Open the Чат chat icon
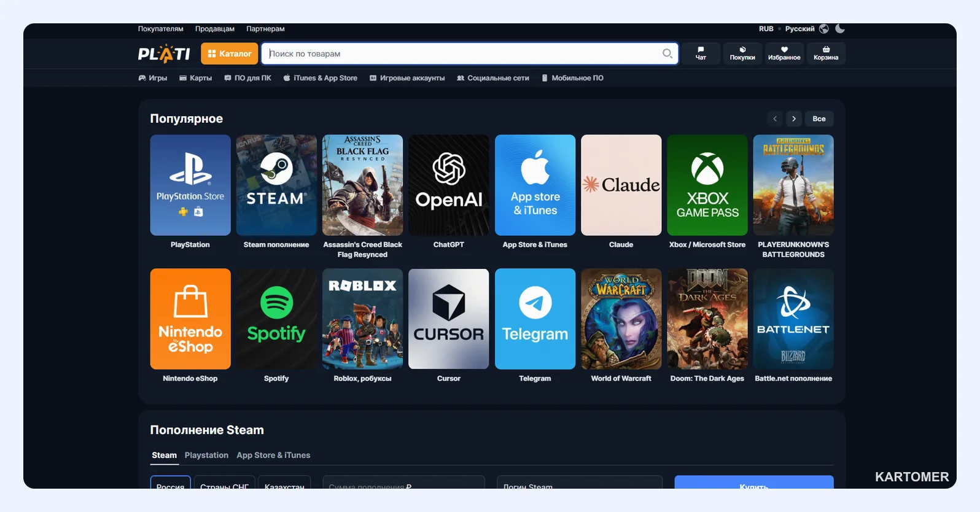The width and height of the screenshot is (980, 512). [x=701, y=53]
